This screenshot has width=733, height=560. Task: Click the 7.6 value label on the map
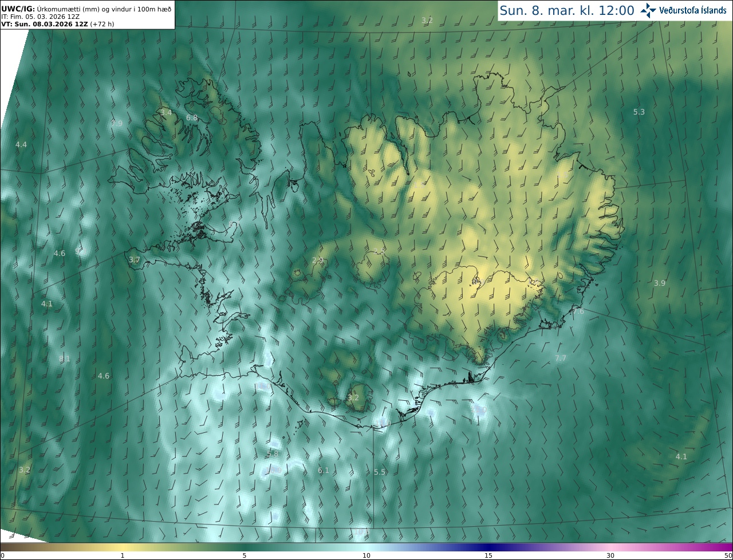pos(578,311)
